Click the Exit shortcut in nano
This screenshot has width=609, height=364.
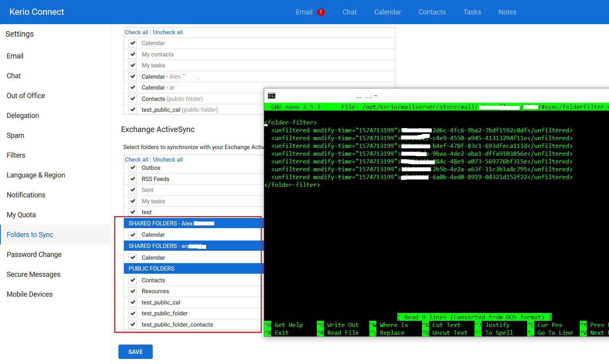pos(277,333)
